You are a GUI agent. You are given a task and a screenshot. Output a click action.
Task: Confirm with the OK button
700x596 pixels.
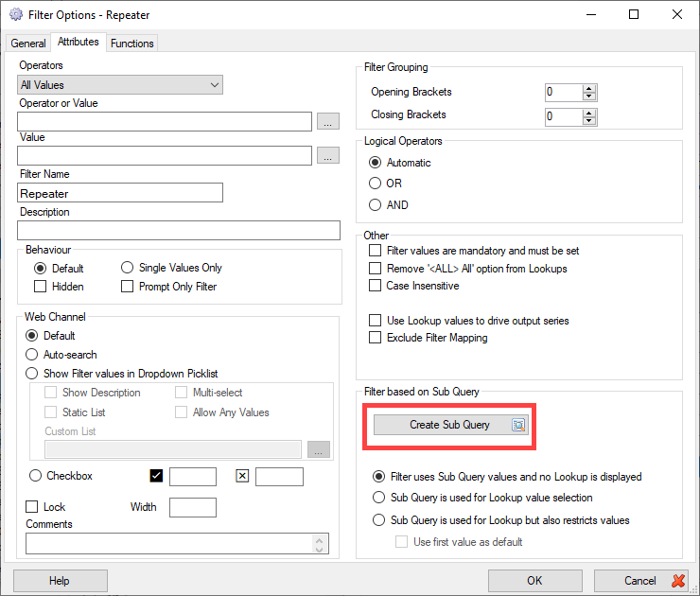(534, 580)
